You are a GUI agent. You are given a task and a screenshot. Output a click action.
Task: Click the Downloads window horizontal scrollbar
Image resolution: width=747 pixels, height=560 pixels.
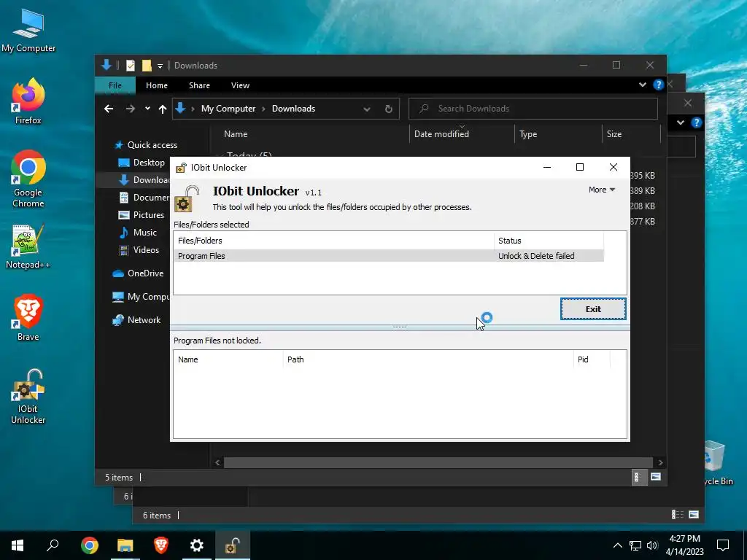click(x=438, y=462)
